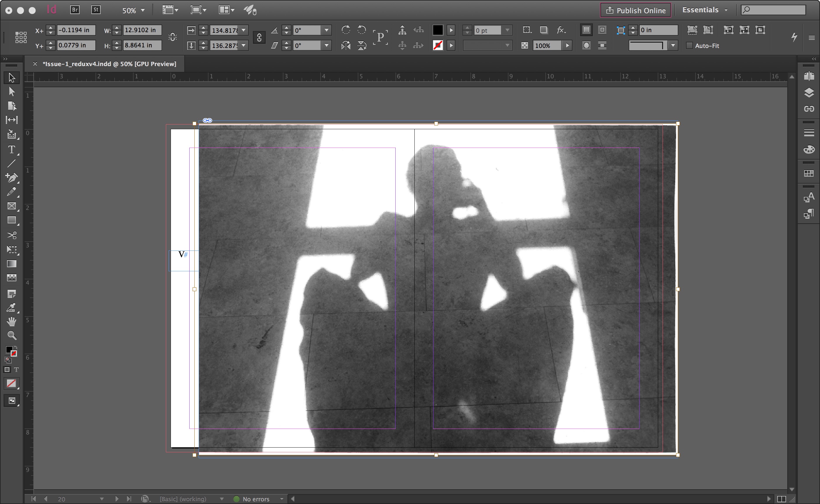
Task: Select the Zoom tool
Action: (11, 335)
